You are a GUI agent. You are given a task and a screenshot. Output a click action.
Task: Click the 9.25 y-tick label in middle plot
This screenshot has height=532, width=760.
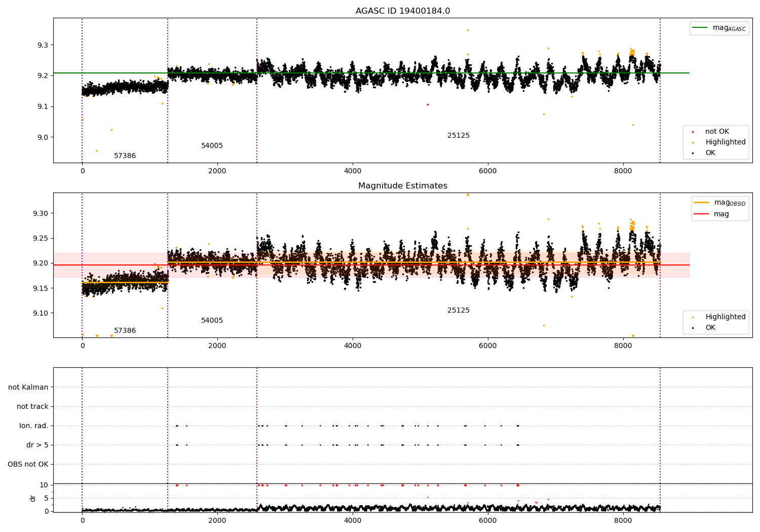[x=41, y=239]
